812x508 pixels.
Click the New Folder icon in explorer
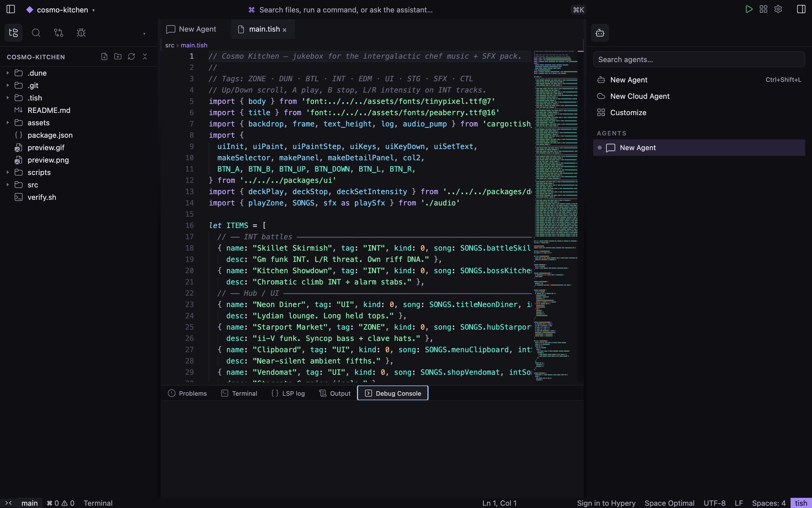(x=118, y=56)
